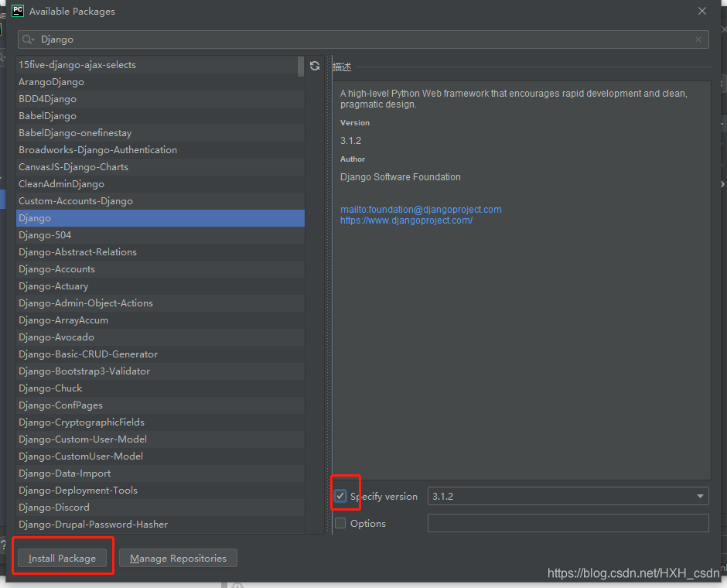Viewport: 727px width, 588px height.
Task: Open the mailto foundation@djangoproject.com link
Action: coord(421,209)
